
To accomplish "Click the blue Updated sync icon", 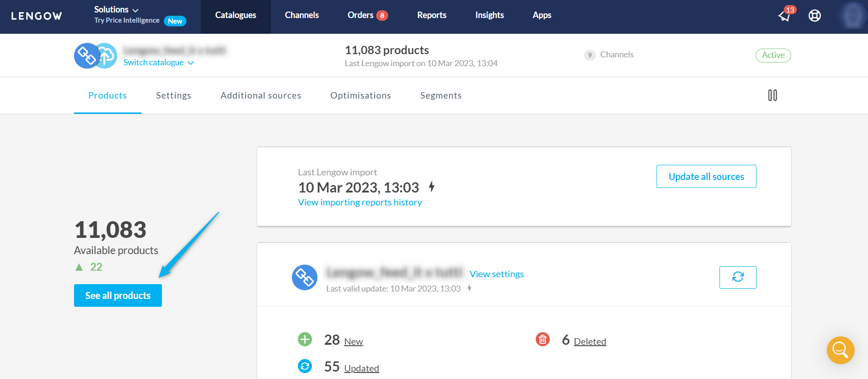I will pos(304,366).
